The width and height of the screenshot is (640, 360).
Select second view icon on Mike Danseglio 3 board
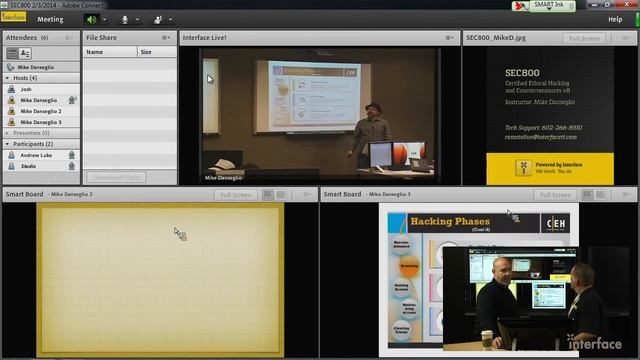(x=600, y=195)
